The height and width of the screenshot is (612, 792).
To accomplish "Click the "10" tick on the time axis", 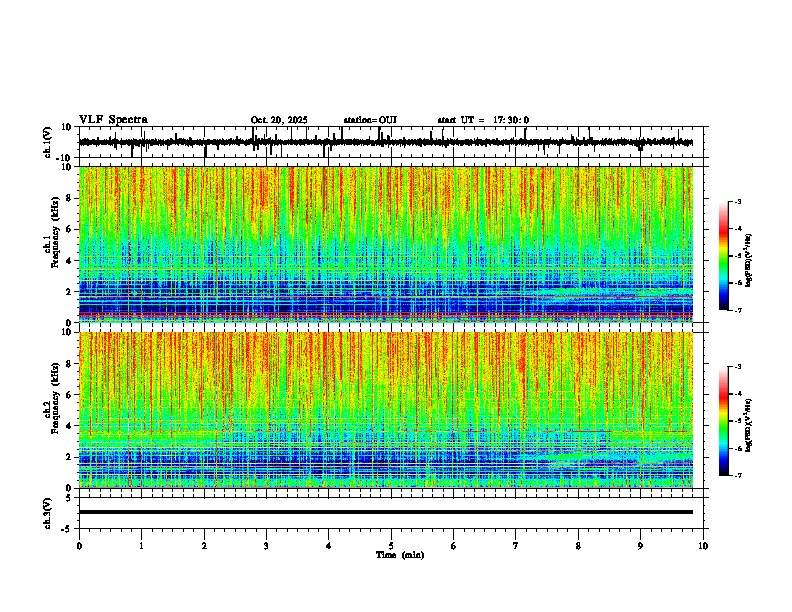I will (703, 546).
